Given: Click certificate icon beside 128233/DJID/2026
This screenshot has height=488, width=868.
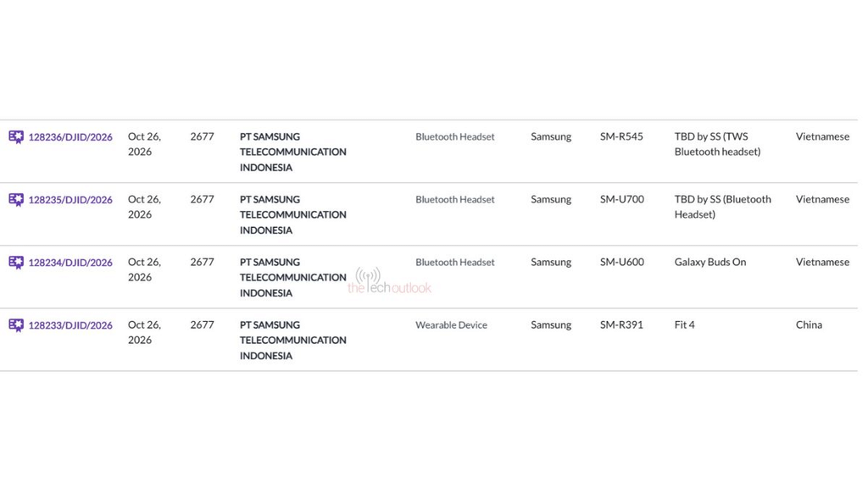Looking at the screenshot, I should click(x=16, y=325).
